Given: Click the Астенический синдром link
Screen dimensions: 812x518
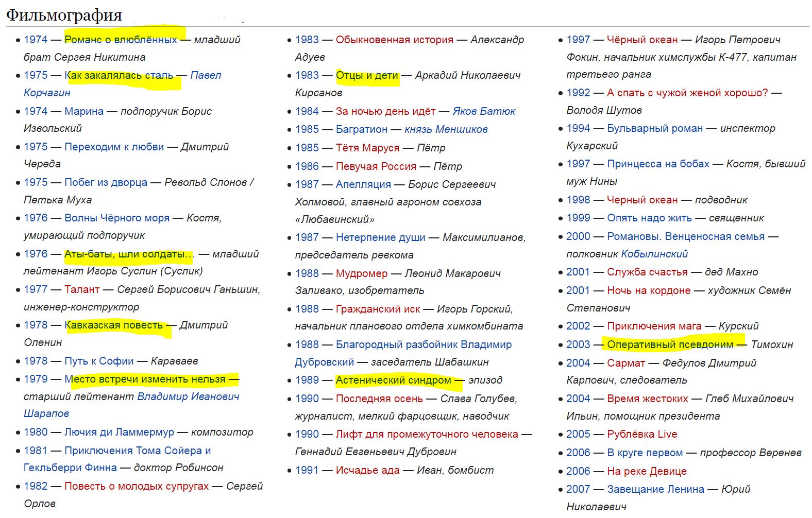Looking at the screenshot, I should click(394, 380).
